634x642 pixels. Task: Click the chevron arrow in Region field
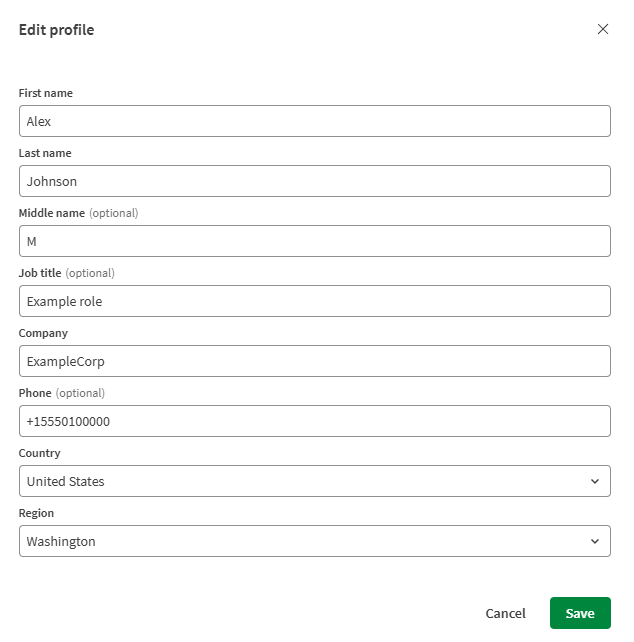tap(595, 541)
